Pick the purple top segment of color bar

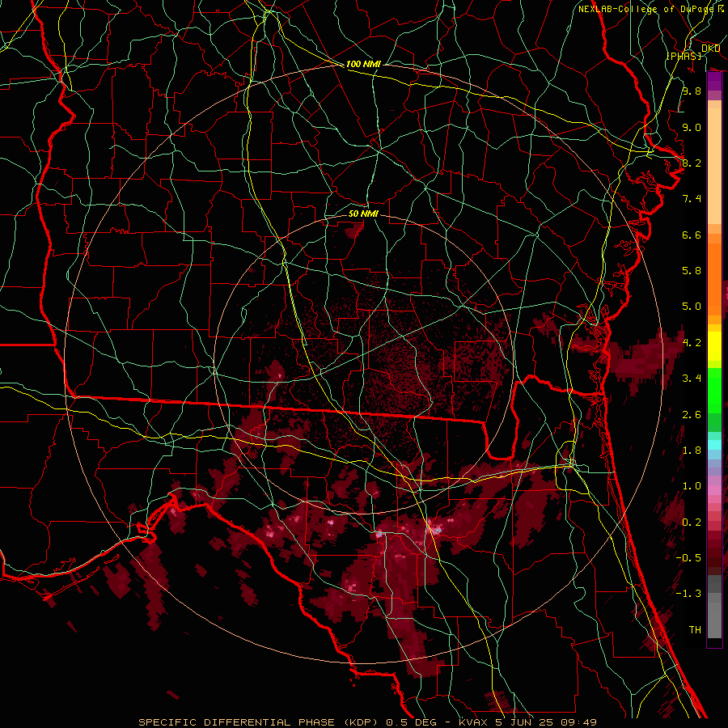click(x=714, y=82)
